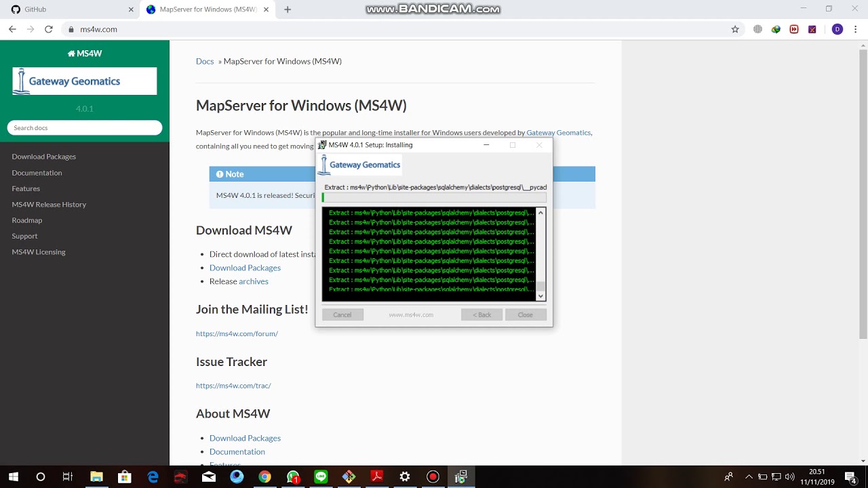Open Task View on the taskbar
This screenshot has width=868, height=488.
click(x=68, y=477)
